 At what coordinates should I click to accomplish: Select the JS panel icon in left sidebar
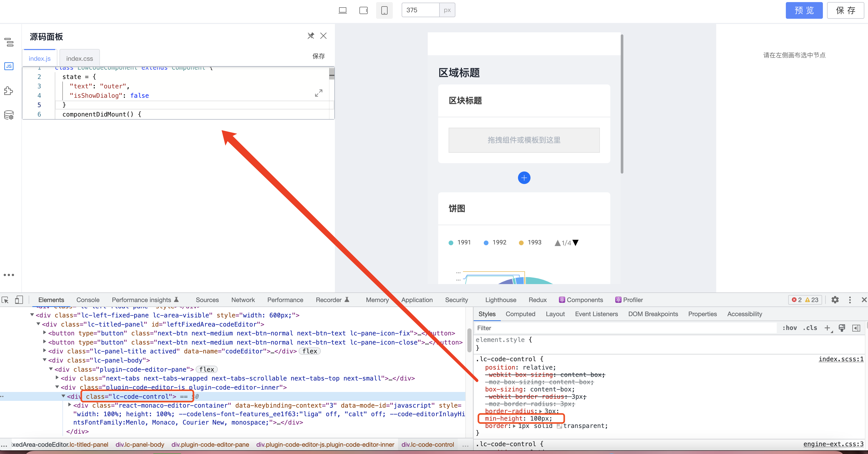coord(9,66)
